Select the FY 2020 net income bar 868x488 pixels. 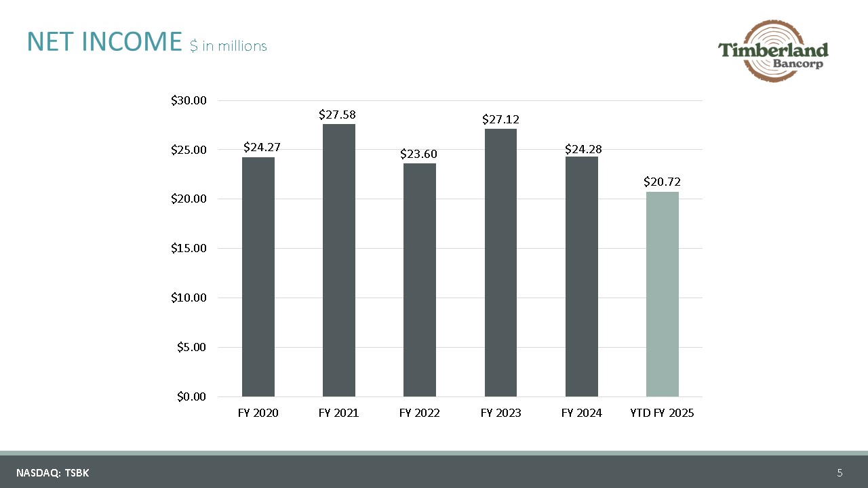(x=258, y=277)
